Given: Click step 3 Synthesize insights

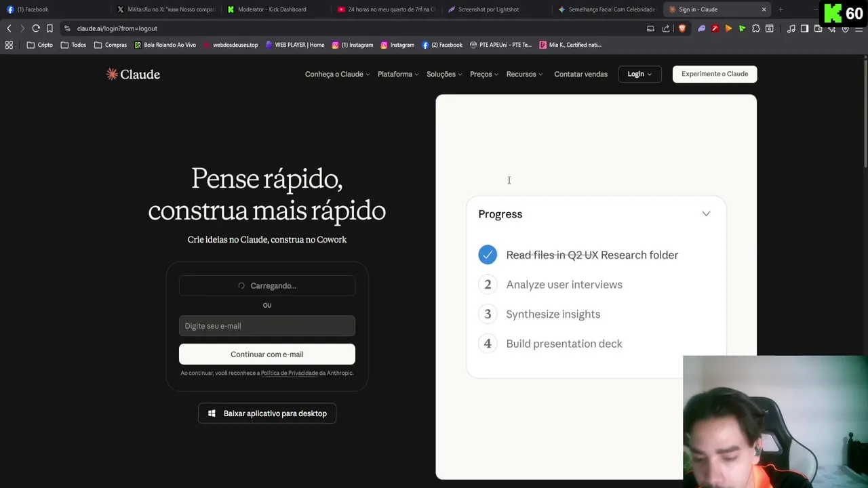Looking at the screenshot, I should click(539, 314).
